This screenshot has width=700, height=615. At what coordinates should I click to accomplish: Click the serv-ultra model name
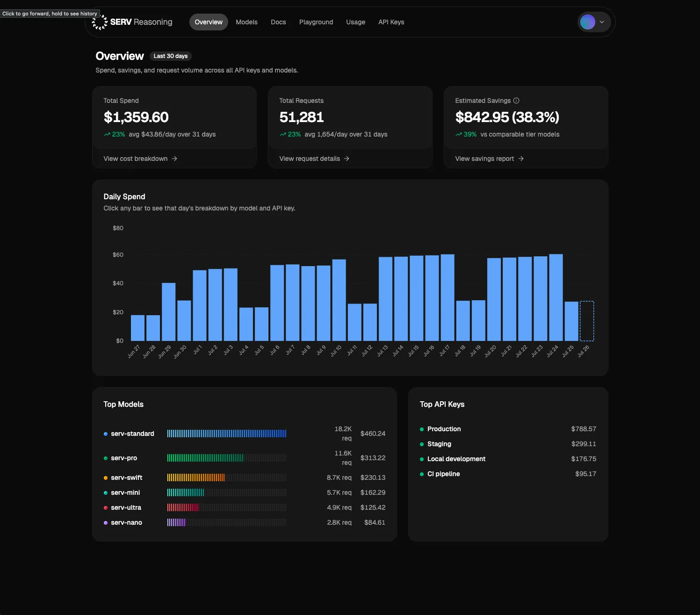tap(126, 507)
